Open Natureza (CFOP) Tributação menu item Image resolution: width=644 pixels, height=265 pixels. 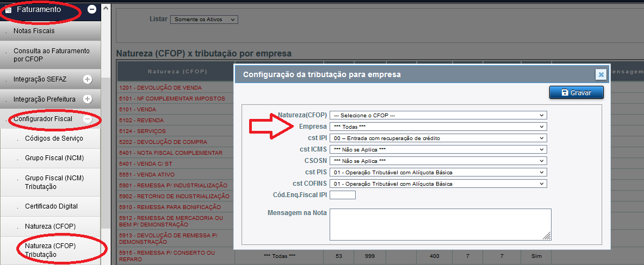50,250
